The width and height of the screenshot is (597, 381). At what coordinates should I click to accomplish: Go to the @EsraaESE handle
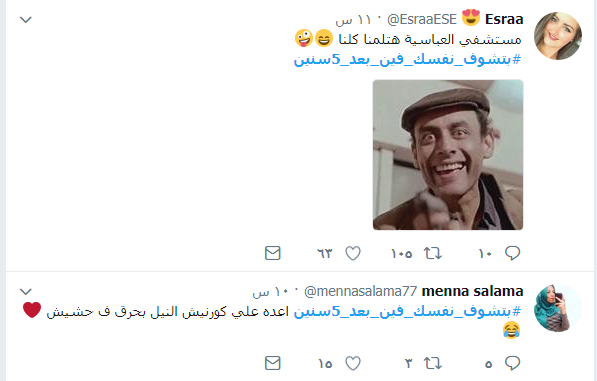click(x=422, y=19)
